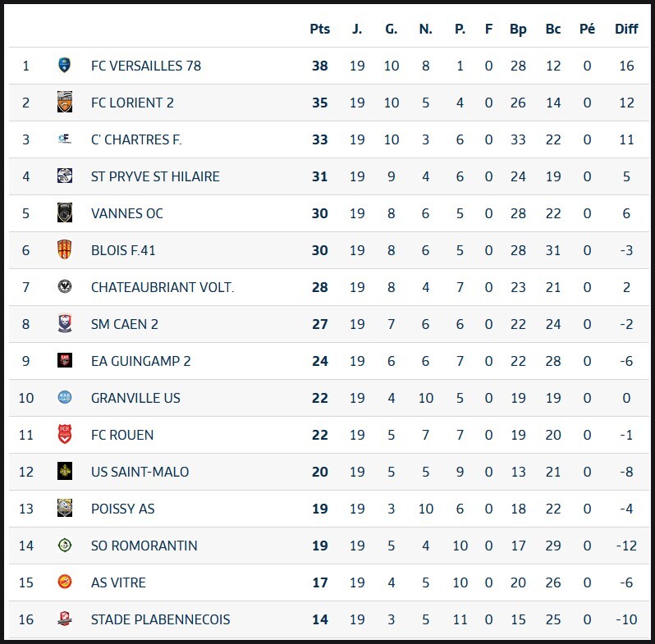The width and height of the screenshot is (655, 644).
Task: Click the Bp column header
Action: click(518, 29)
